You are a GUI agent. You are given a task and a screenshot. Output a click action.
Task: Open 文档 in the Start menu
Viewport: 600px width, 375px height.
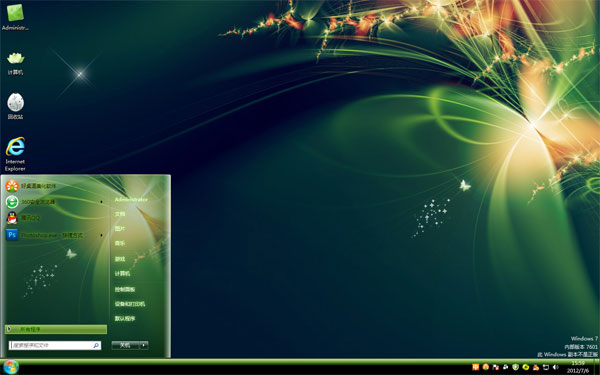pos(120,214)
